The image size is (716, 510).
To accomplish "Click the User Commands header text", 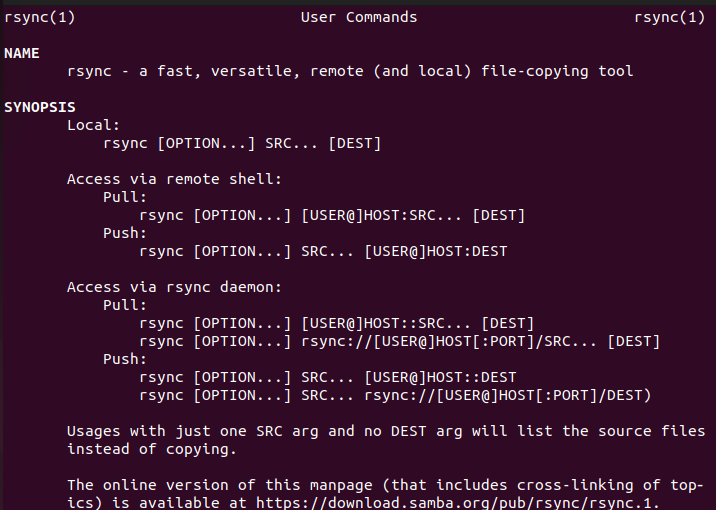I will tap(358, 17).
